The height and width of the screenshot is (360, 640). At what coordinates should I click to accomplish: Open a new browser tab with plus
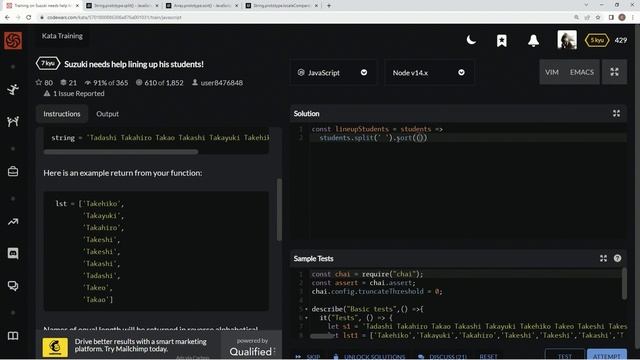click(329, 6)
